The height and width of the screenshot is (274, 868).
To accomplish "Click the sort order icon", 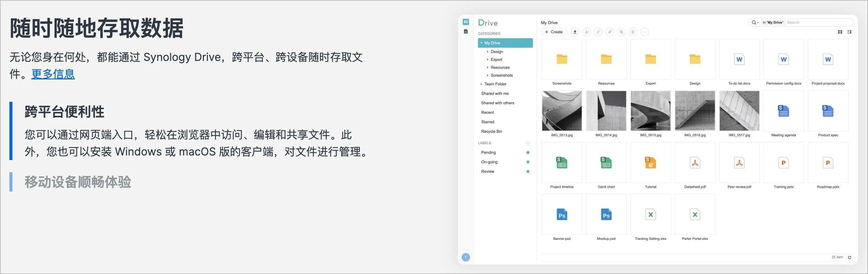I will tap(850, 32).
